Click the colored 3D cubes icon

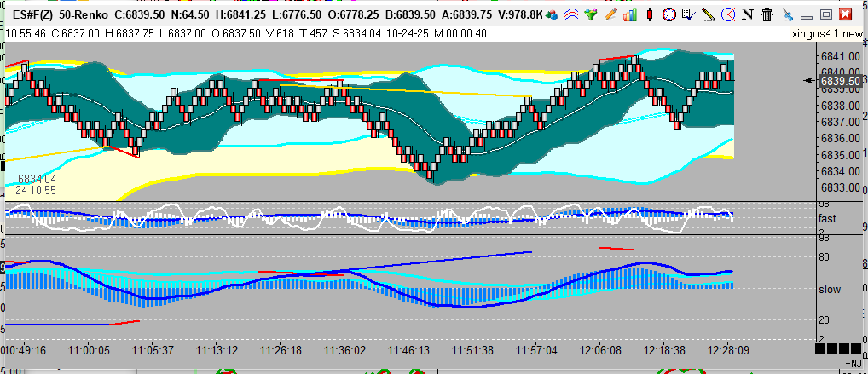(x=553, y=14)
